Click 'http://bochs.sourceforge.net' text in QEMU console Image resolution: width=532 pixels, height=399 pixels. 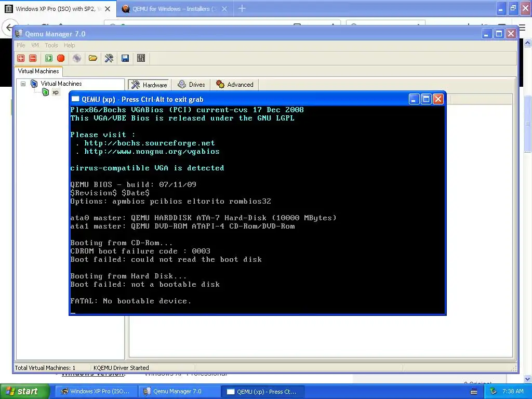click(x=149, y=143)
